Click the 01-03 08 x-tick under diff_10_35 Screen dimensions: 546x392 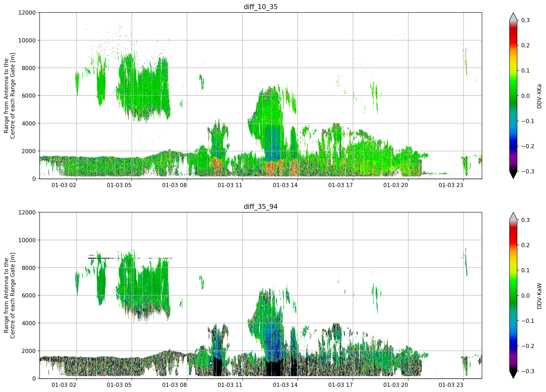[x=175, y=185]
